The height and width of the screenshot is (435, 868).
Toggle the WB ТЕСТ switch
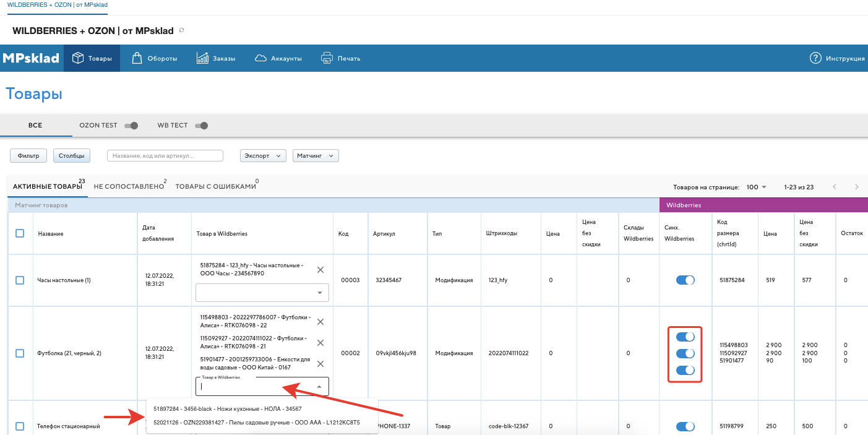201,126
